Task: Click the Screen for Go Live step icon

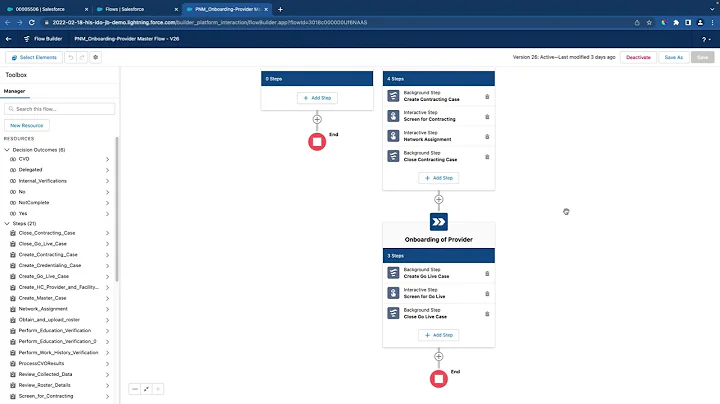Action: click(x=393, y=293)
